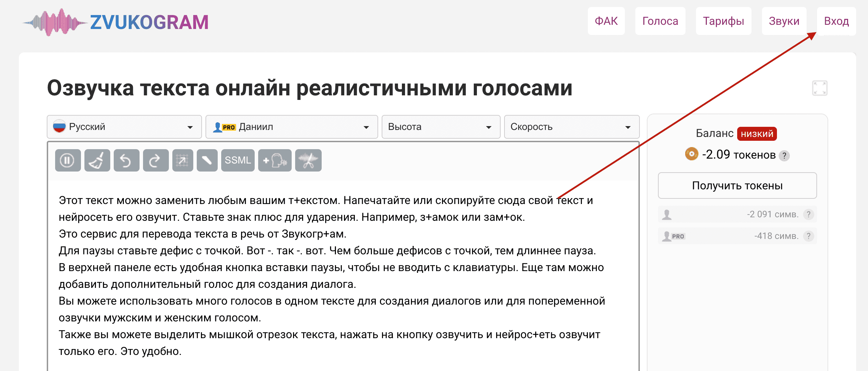The image size is (868, 371).
Task: Click the grid with arrow toolbar icon
Action: [x=182, y=160]
